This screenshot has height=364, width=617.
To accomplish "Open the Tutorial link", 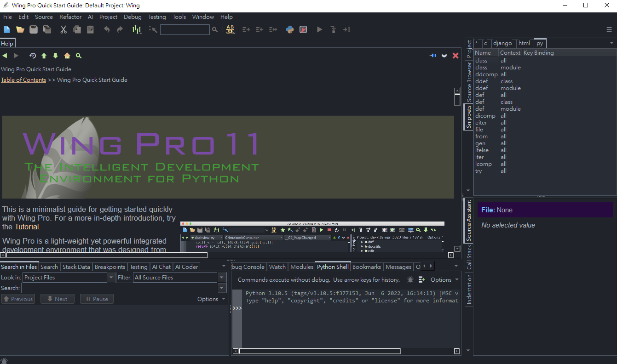I will 27,227.
